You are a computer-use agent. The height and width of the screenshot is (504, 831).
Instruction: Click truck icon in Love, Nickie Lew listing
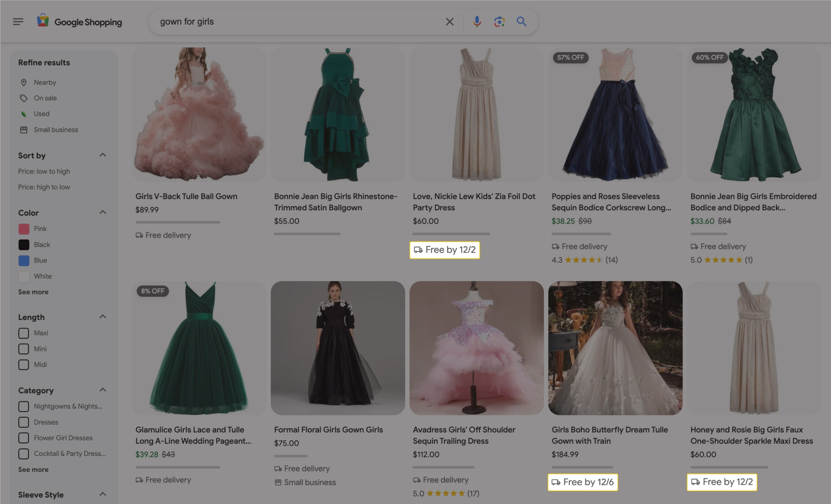(418, 250)
